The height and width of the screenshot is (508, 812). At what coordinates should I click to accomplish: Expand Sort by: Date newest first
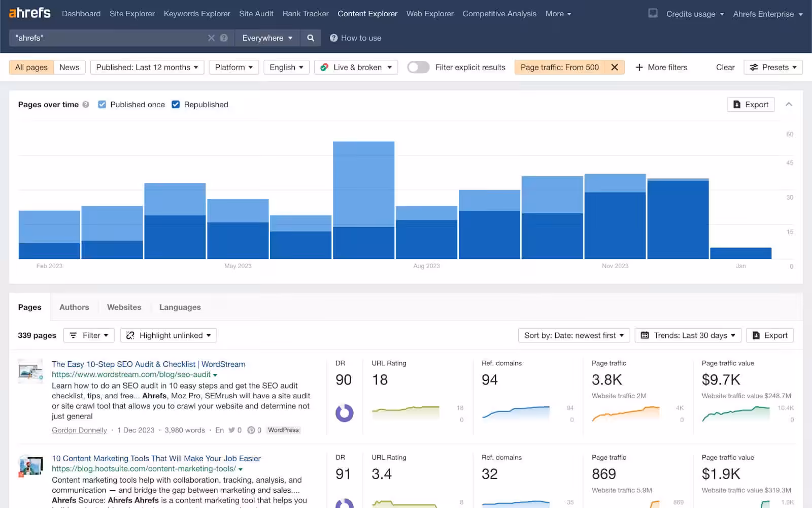[x=573, y=335]
